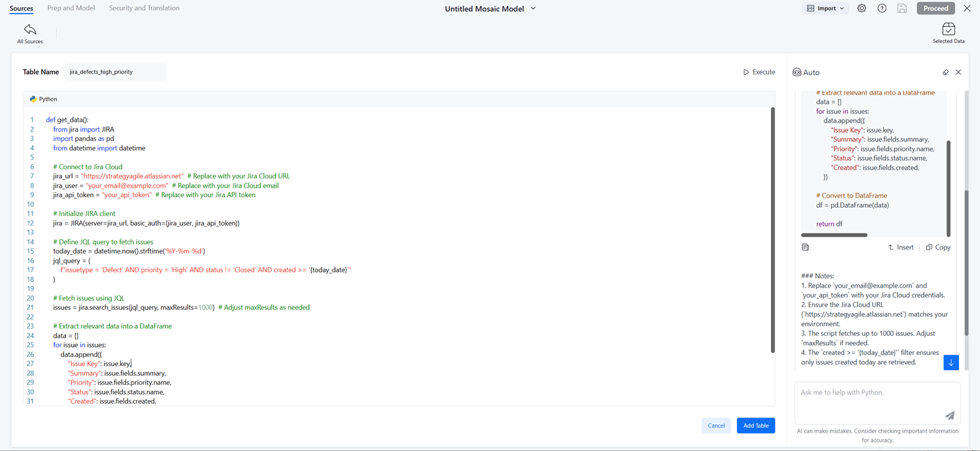The image size is (980, 451).
Task: Clear the Auto chat with eraser icon
Action: (945, 73)
